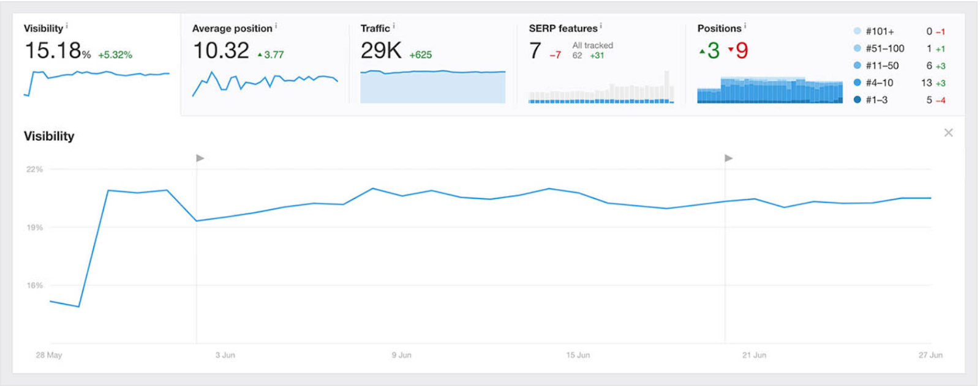The height and width of the screenshot is (386, 980).
Task: Click the 3.77 average position change
Action: pos(271,54)
